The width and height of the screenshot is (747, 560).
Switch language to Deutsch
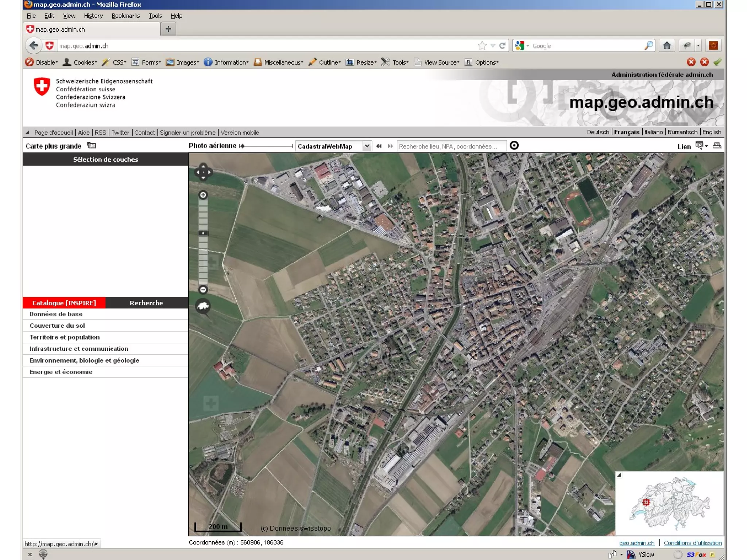[597, 132]
